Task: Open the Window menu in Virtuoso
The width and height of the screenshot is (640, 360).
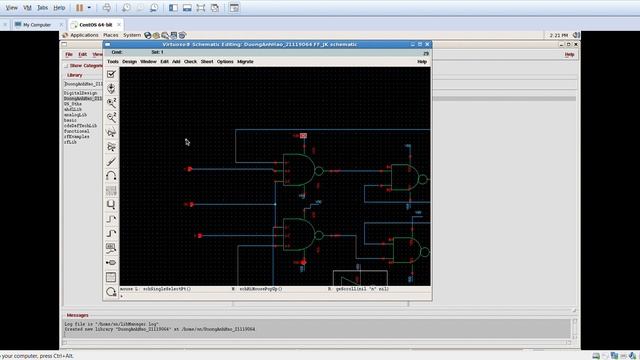Action: 149,62
